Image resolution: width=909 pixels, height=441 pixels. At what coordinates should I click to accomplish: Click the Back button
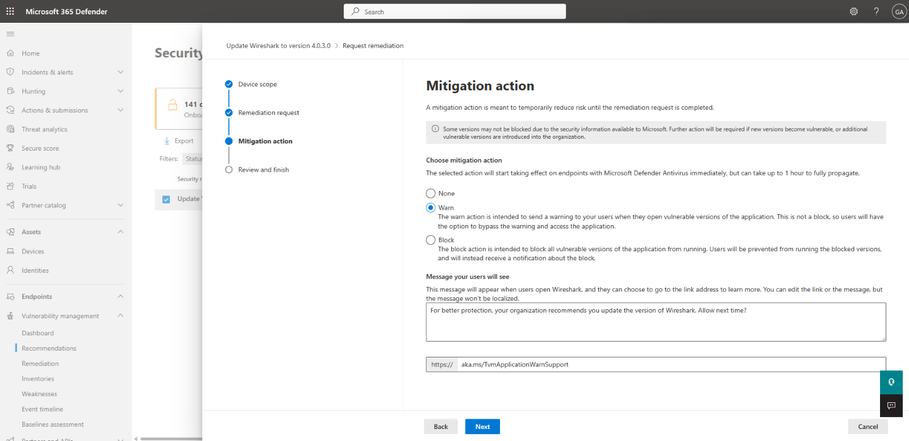pos(441,427)
